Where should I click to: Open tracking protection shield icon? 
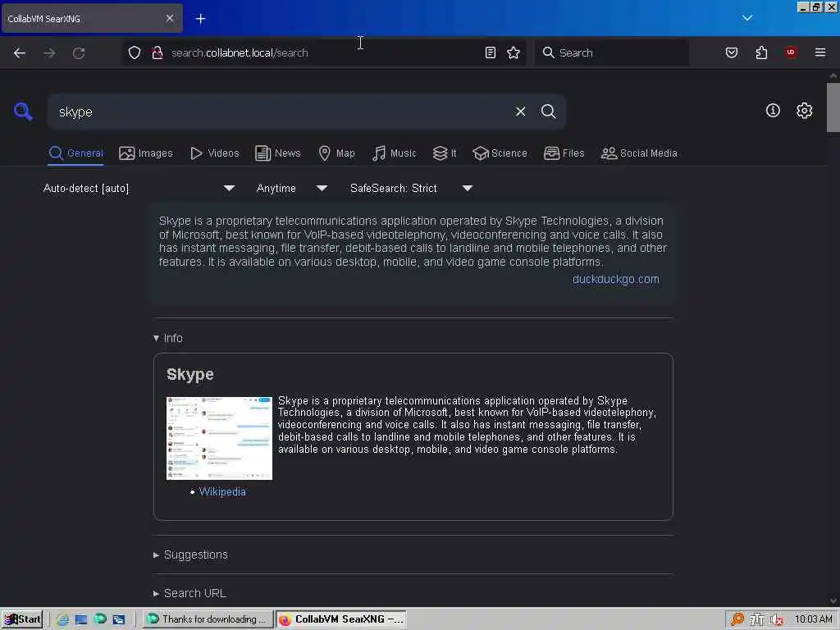coord(135,52)
